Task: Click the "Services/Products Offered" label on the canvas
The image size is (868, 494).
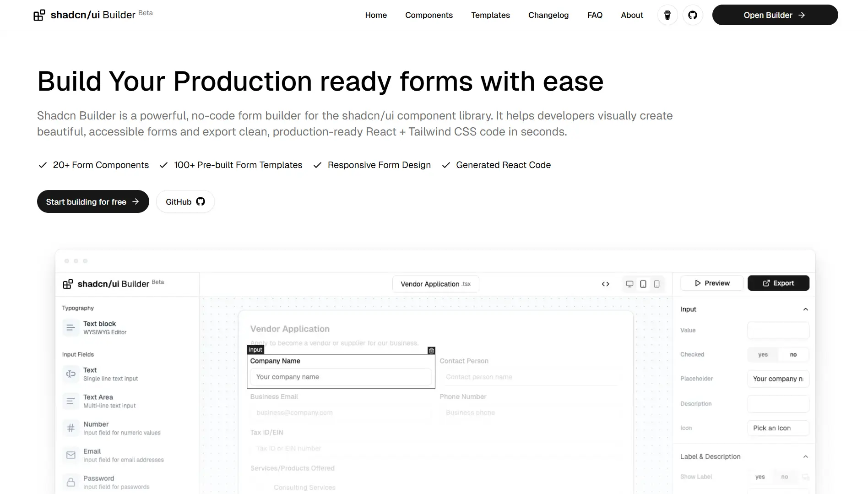Action: tap(292, 468)
